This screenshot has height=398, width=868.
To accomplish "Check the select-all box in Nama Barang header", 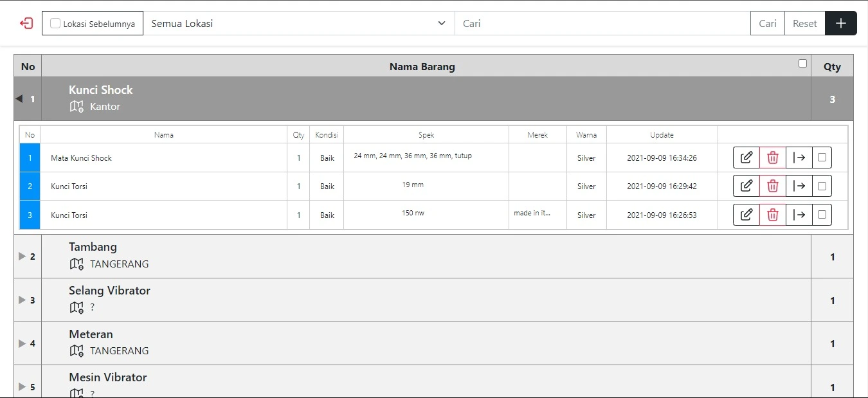I will click(x=802, y=63).
